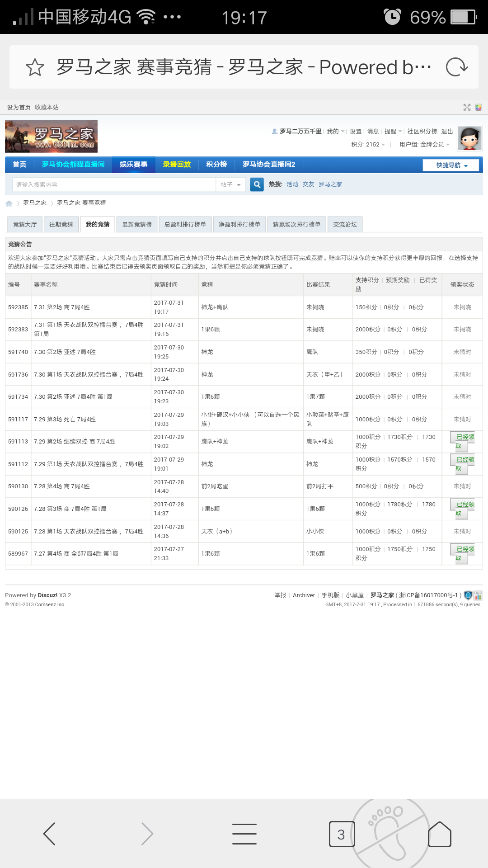Focus the search content input field
Viewport: 488px width, 868px height.
click(113, 184)
